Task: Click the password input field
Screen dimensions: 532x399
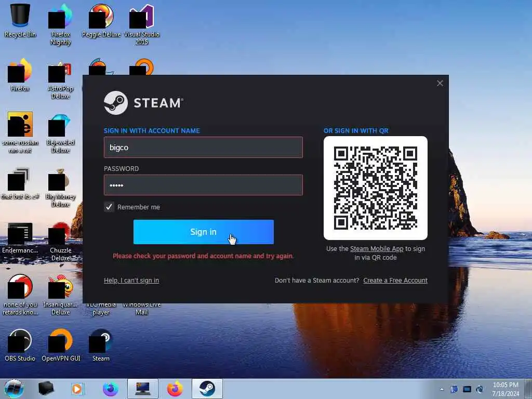Action: (203, 185)
